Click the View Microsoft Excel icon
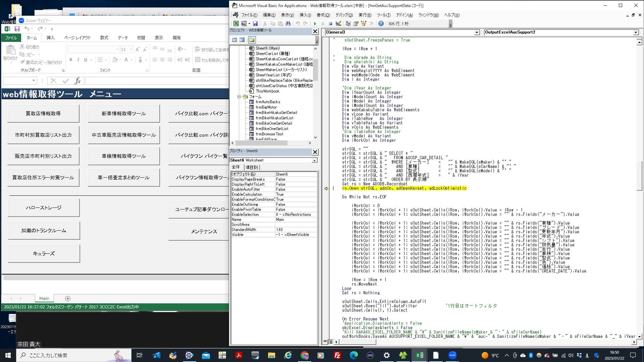 point(236,23)
